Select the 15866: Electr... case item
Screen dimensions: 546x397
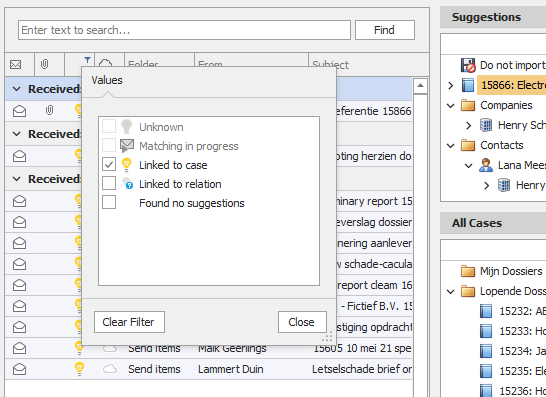coord(512,85)
